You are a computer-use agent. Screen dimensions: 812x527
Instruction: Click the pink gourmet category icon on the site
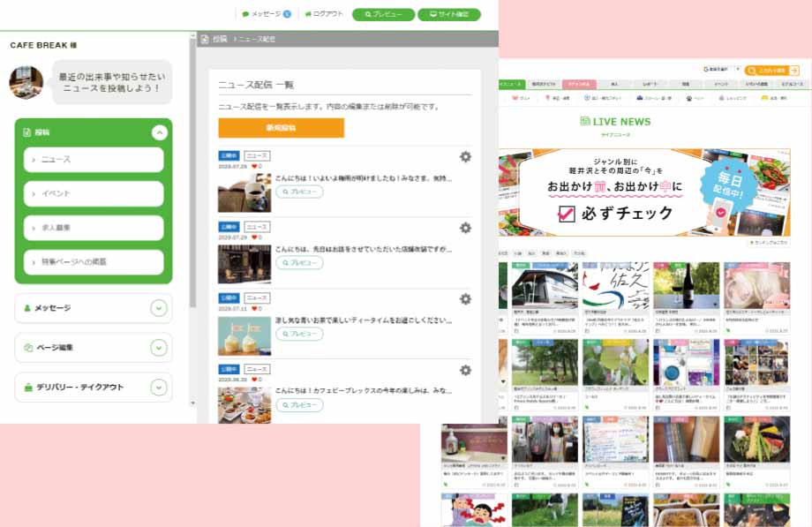(x=515, y=97)
